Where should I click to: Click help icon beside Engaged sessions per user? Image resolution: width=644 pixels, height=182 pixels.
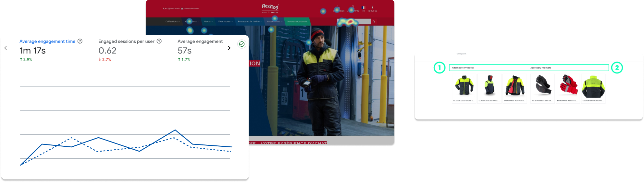pos(159,41)
